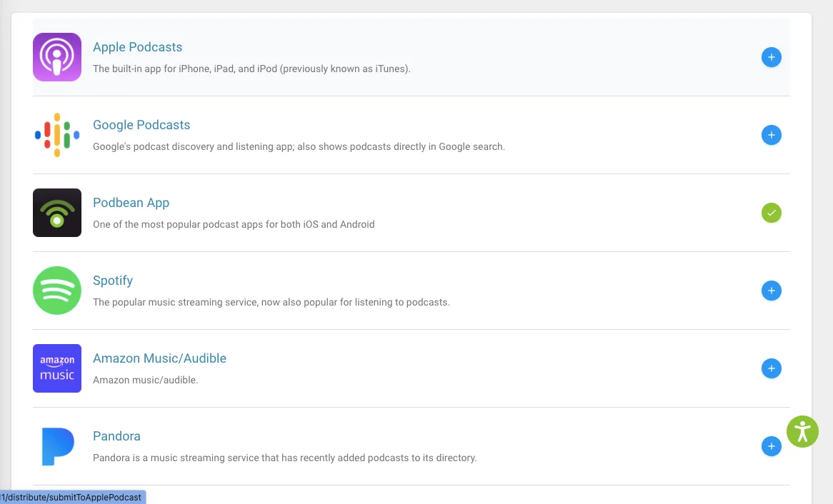The image size is (833, 504).
Task: Click the Amazon Music logo icon
Action: 57,368
